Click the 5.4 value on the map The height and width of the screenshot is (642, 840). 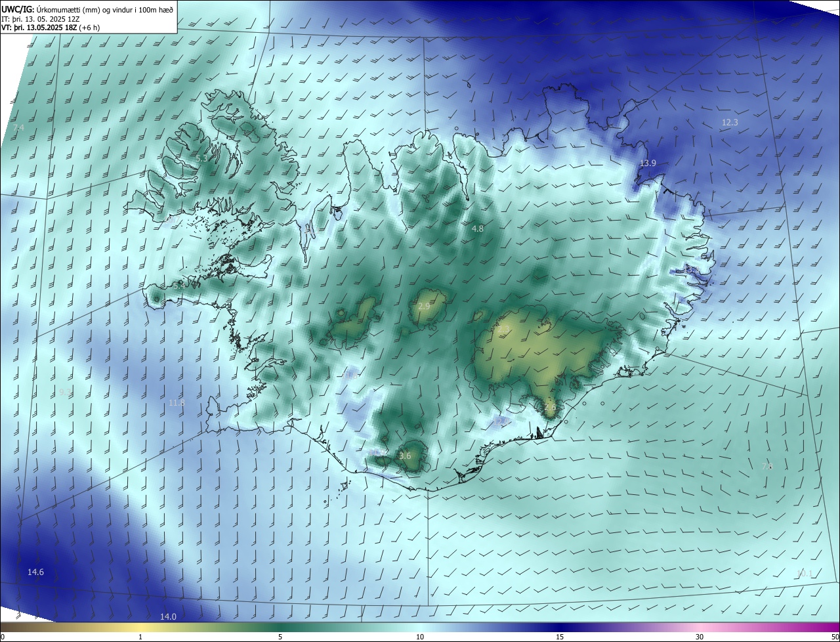point(179,286)
